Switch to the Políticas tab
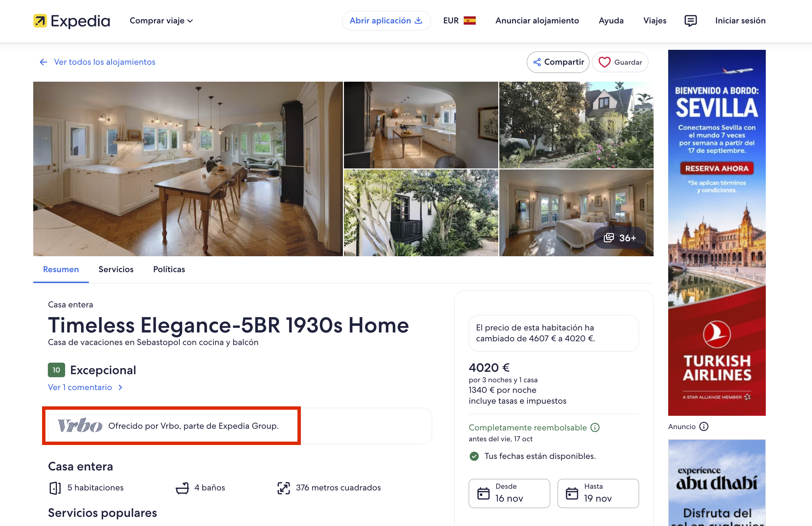Viewport: 812px width, 526px height. pyautogui.click(x=169, y=269)
